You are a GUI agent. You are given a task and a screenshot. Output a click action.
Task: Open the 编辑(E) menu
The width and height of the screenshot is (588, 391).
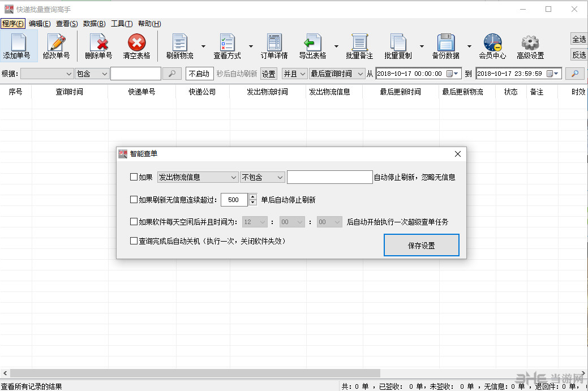[x=40, y=24]
